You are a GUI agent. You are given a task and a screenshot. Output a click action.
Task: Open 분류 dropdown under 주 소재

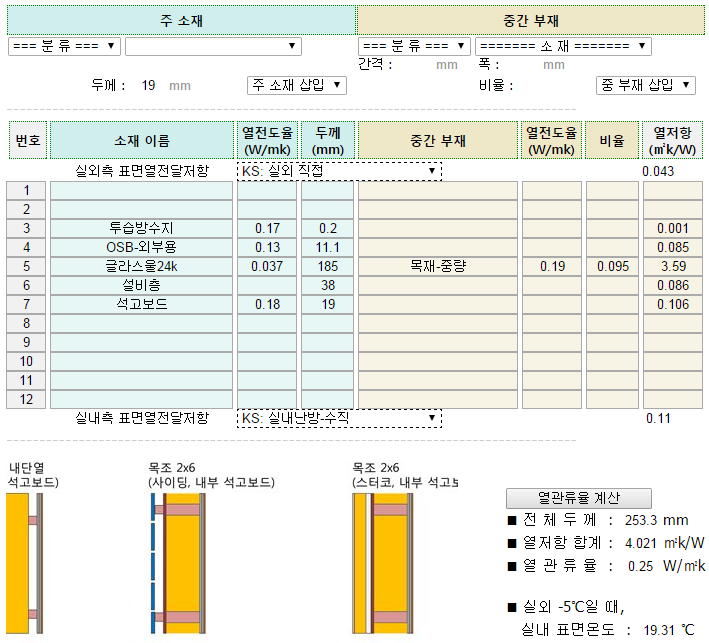coord(64,46)
